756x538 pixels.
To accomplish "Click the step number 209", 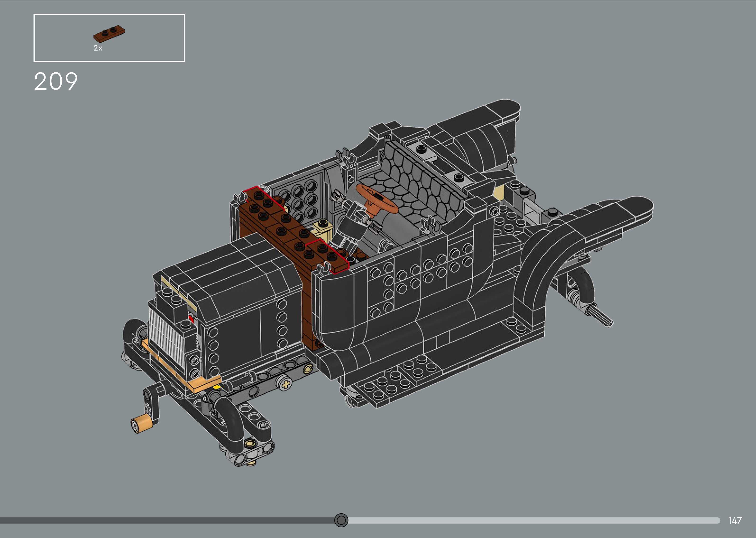I will (x=56, y=82).
